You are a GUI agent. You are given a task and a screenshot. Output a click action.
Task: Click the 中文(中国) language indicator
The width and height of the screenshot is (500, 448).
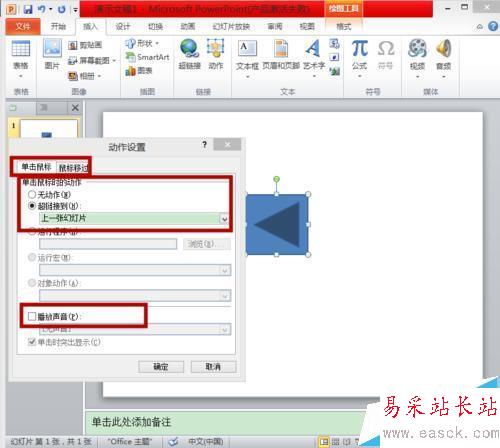[x=205, y=442]
